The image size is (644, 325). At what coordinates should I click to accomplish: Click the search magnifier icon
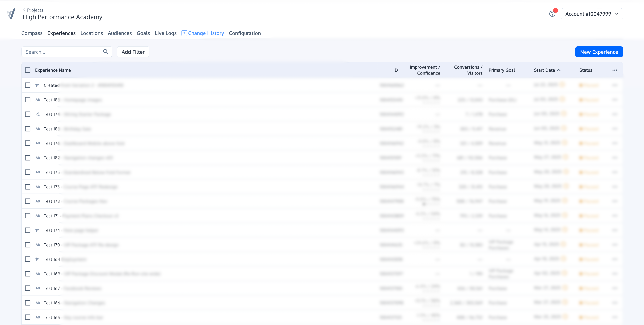pyautogui.click(x=106, y=52)
